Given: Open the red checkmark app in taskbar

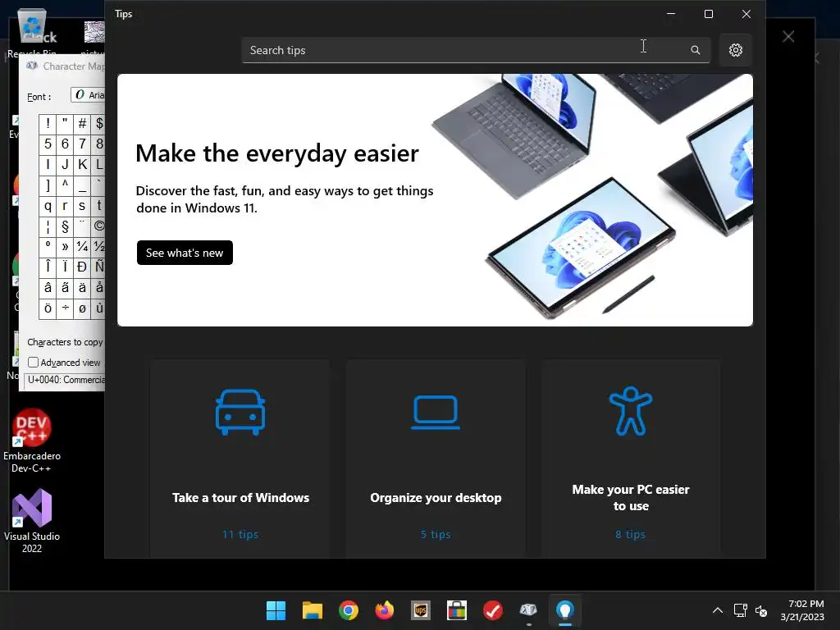Looking at the screenshot, I should pyautogui.click(x=493, y=610).
